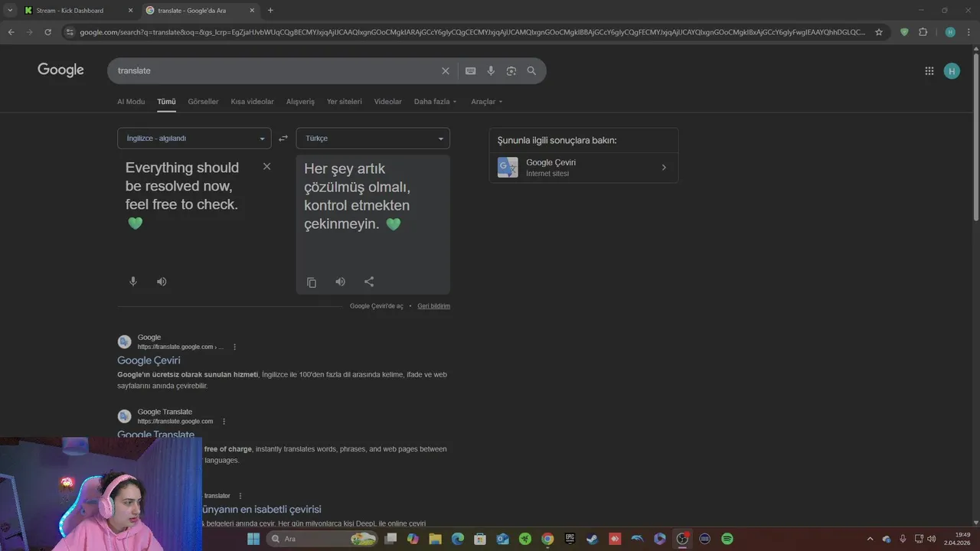Share the translation
Screen dimensions: 980x551
coord(369,282)
